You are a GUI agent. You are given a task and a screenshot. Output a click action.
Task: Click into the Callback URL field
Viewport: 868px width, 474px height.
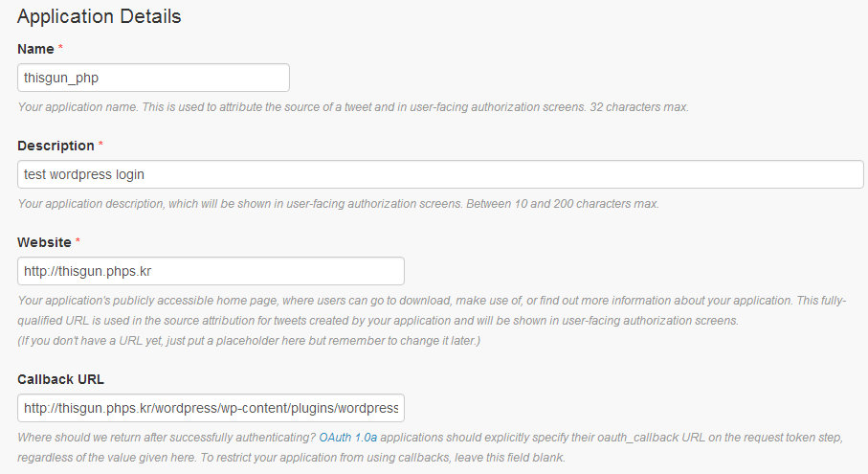pyautogui.click(x=211, y=408)
